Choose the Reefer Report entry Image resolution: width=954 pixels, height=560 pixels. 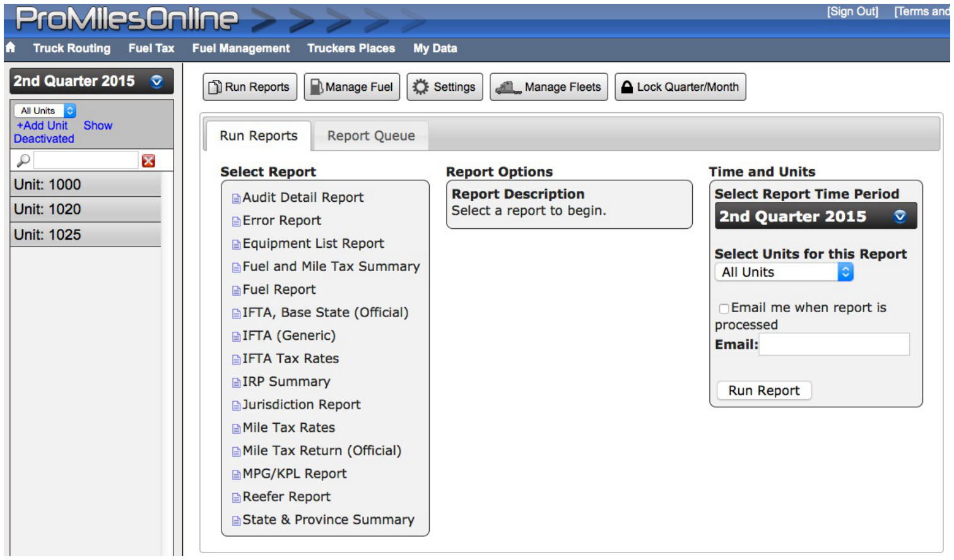[286, 496]
